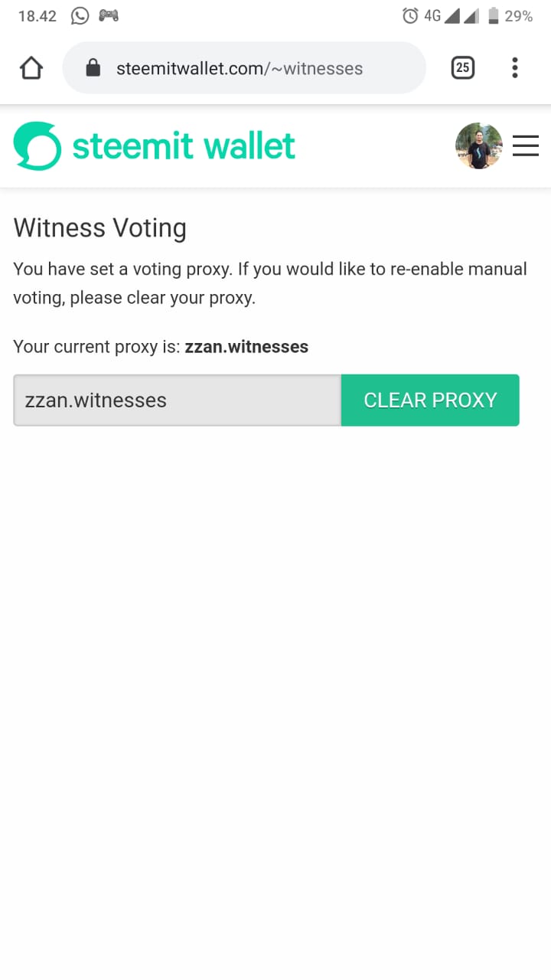Image resolution: width=551 pixels, height=980 pixels.
Task: Click the Witness Voting heading
Action: [100, 228]
